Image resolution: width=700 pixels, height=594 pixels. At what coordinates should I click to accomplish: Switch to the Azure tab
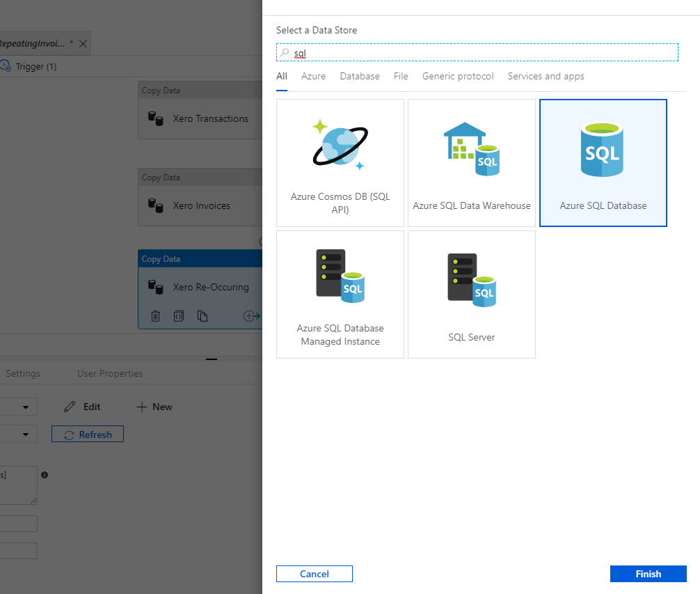313,77
